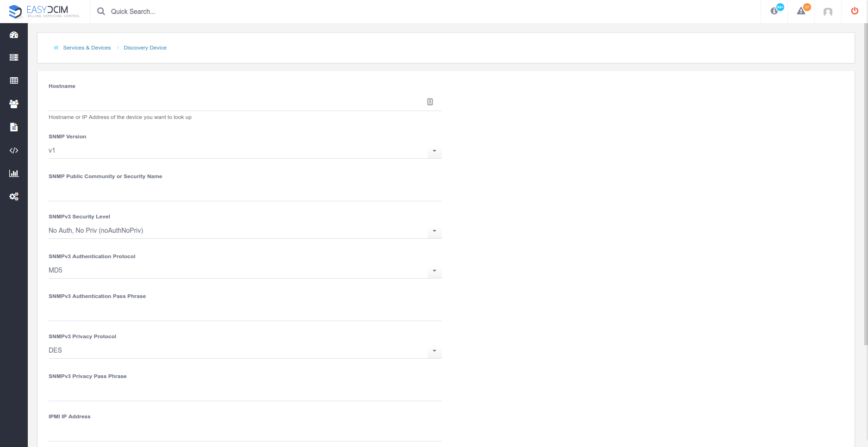Open the users group sidebar icon

click(x=14, y=104)
